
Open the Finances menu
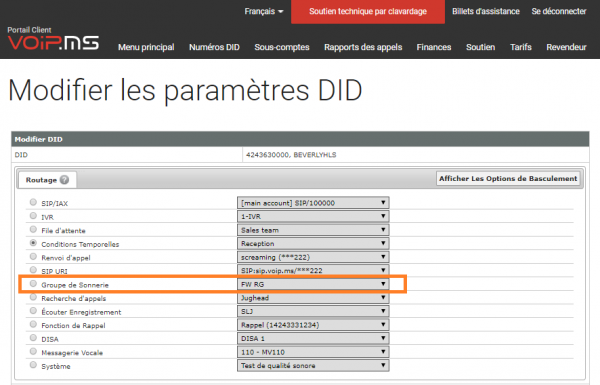pyautogui.click(x=434, y=47)
